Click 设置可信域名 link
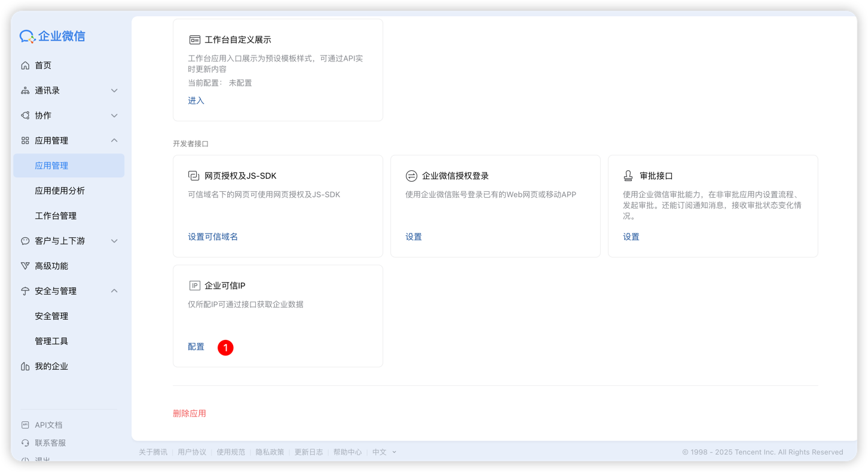This screenshot has height=472, width=868. (x=213, y=237)
